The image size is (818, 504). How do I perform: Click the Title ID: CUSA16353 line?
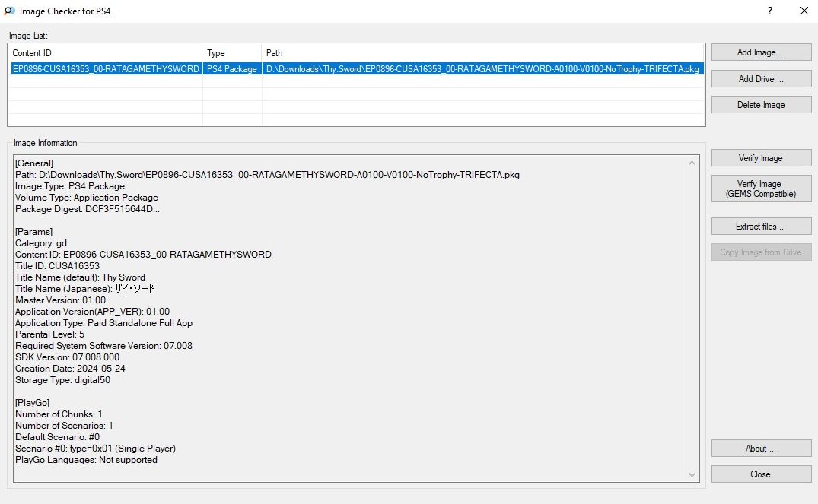57,266
